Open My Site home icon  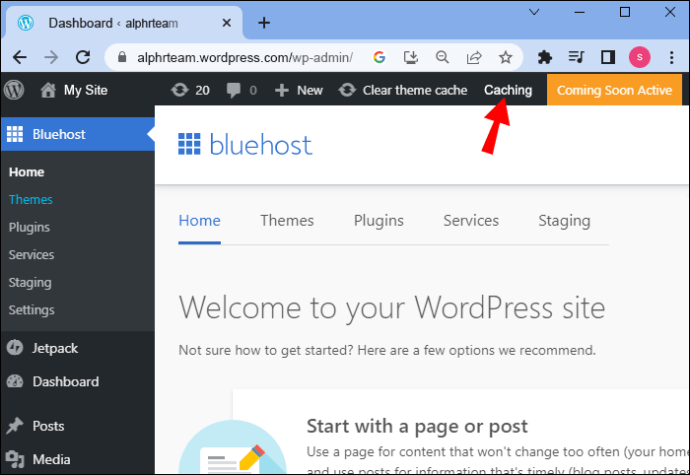48,90
